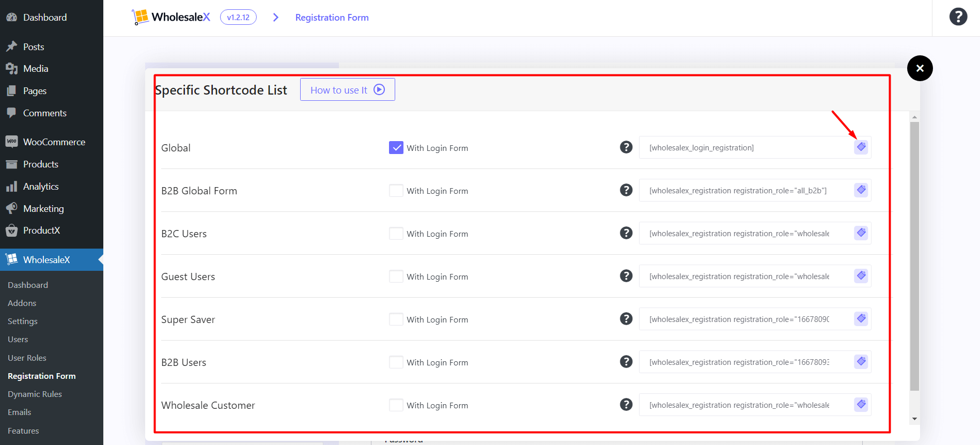Go to Dynamic Rules submenu
980x445 pixels.
tap(35, 394)
